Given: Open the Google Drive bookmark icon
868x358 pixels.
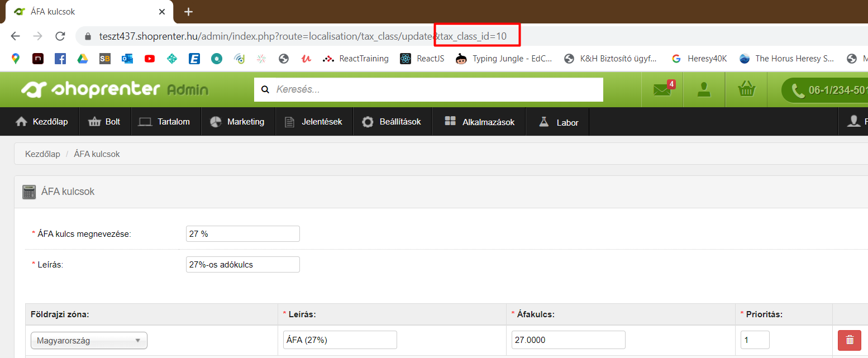Looking at the screenshot, I should pyautogui.click(x=82, y=58).
